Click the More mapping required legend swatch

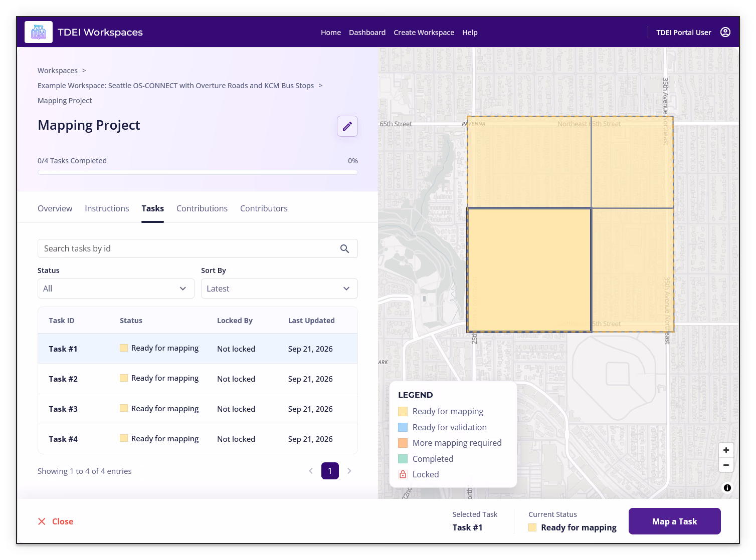pyautogui.click(x=403, y=443)
